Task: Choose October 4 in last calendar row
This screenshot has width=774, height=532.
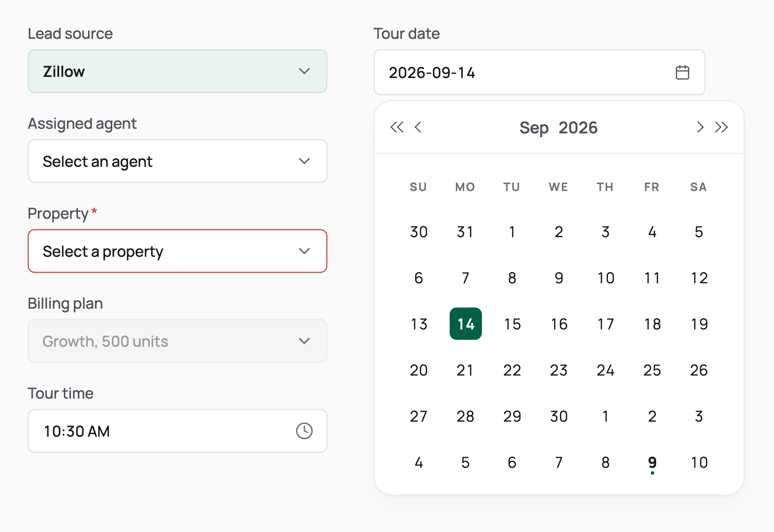Action: [x=419, y=462]
